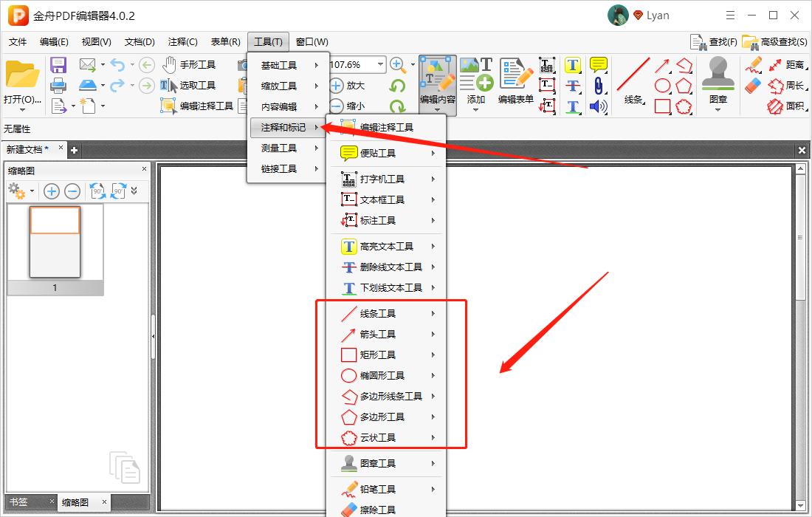Select the yellow Highlight text tool icon
812x517 pixels.
click(x=572, y=65)
